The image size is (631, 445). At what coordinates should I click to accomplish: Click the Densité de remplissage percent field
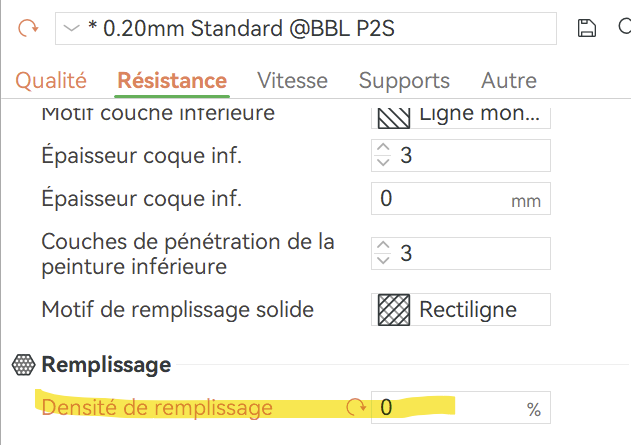point(450,407)
